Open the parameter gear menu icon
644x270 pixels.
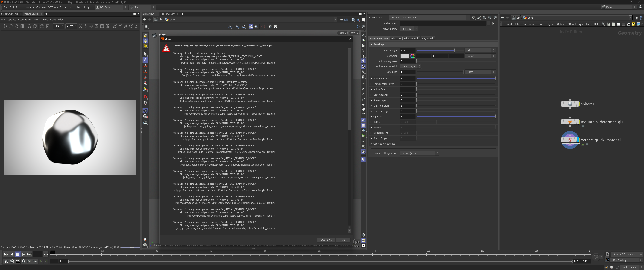point(473,18)
